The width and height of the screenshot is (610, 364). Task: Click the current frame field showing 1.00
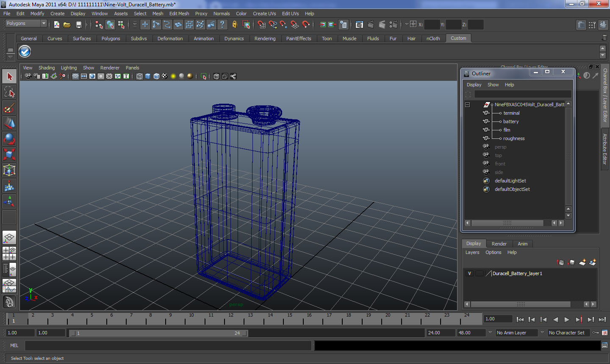[x=498, y=319]
